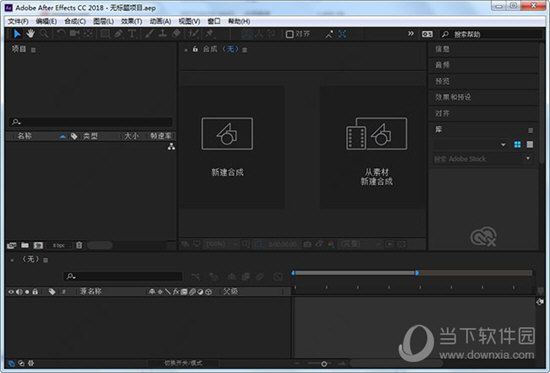Click the 新建合成 new composition card

click(x=232, y=147)
